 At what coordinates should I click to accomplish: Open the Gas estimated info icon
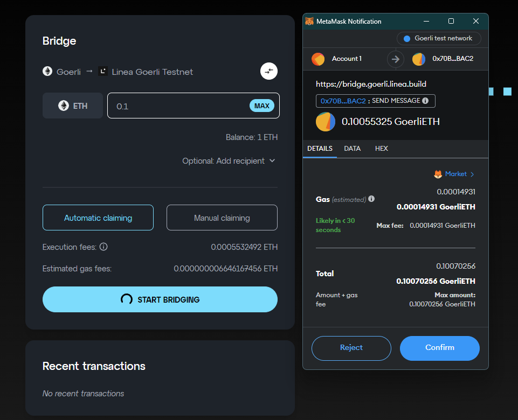(x=371, y=199)
